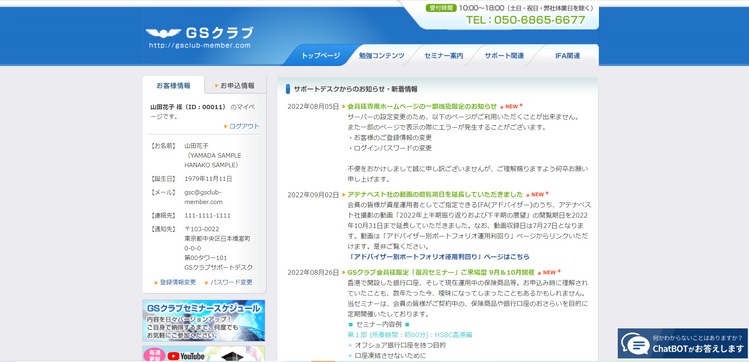Open the ChatBOT speech bubble icon

(635, 344)
